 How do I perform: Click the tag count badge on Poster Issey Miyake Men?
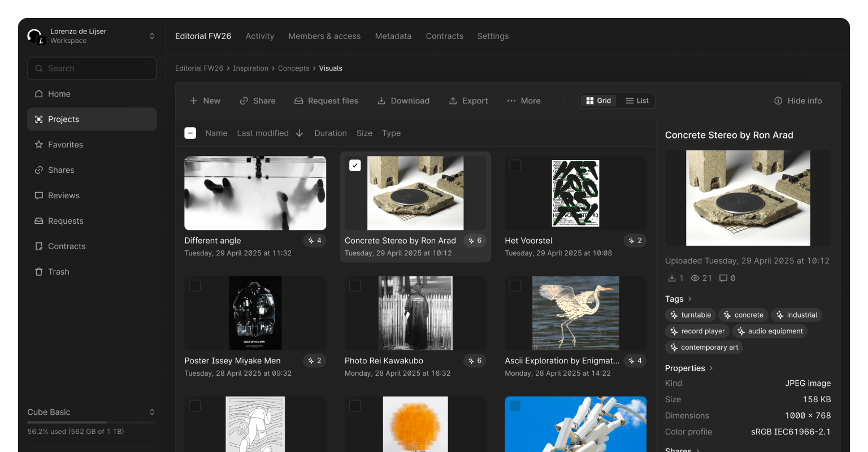coord(315,360)
